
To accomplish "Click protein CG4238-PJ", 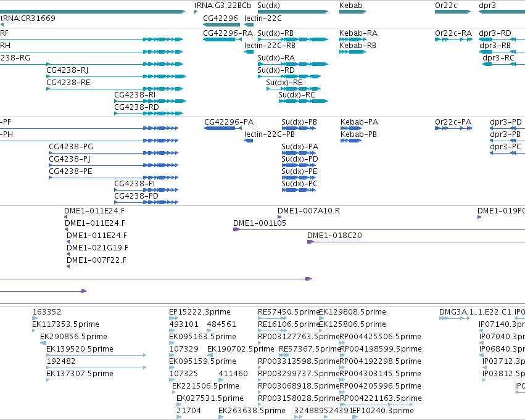I will pyautogui.click(x=69, y=159).
